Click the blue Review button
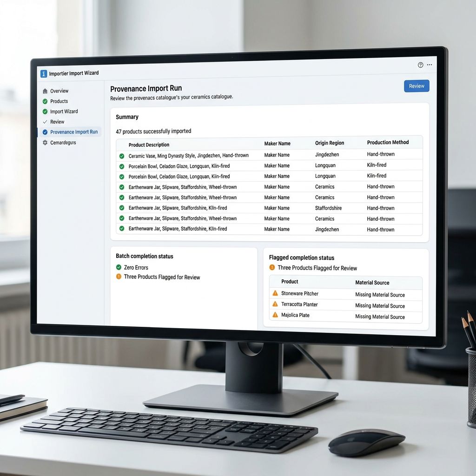This screenshot has height=476, width=476. tap(416, 86)
